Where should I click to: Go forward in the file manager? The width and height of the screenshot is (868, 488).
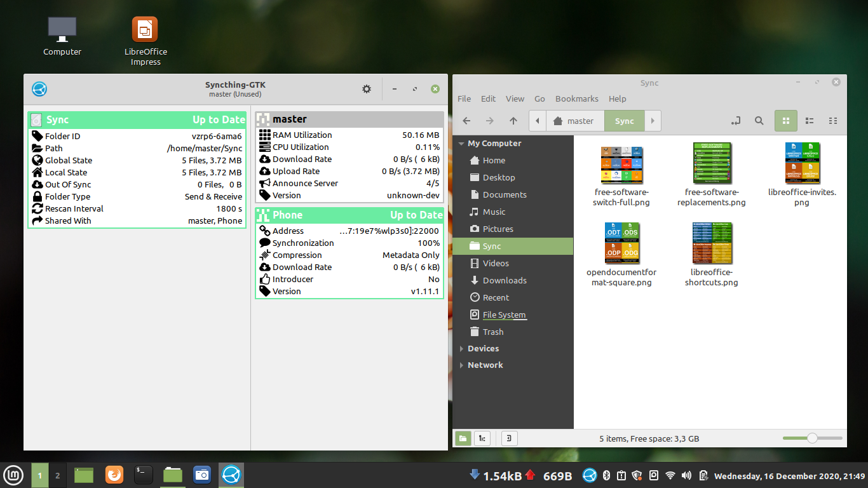point(489,121)
